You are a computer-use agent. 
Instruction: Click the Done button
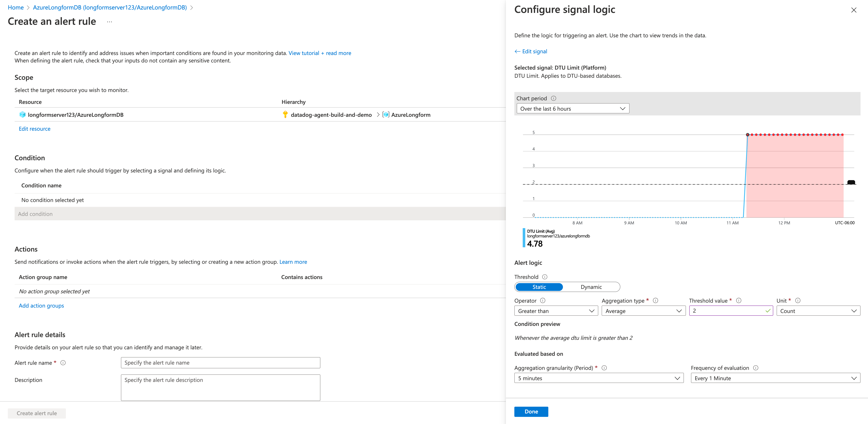(x=531, y=412)
